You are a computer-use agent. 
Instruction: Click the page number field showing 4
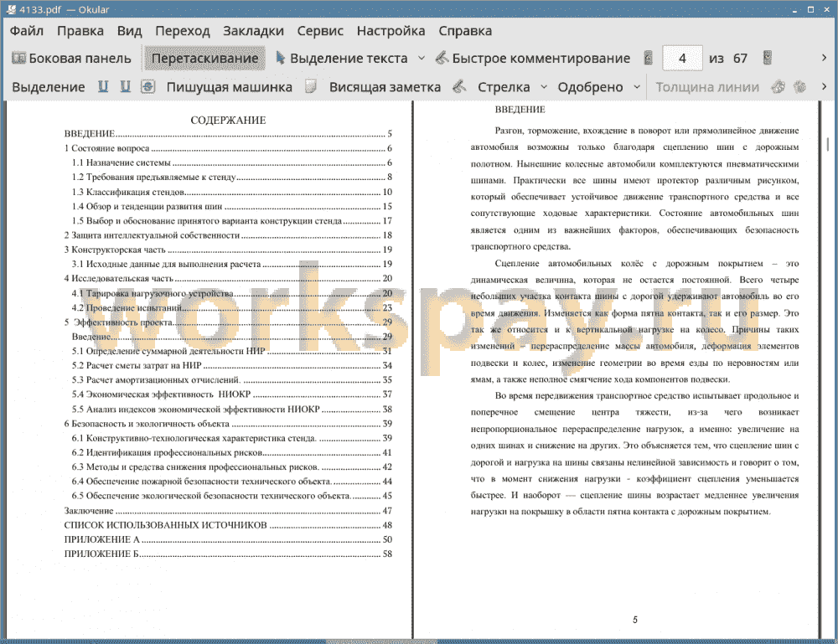(x=682, y=59)
